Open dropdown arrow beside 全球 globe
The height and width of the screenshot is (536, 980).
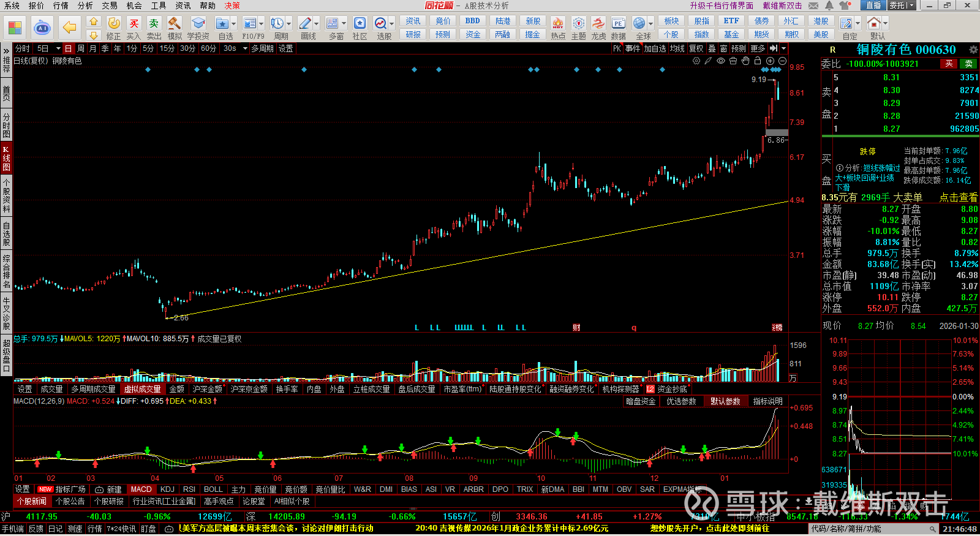pos(650,24)
